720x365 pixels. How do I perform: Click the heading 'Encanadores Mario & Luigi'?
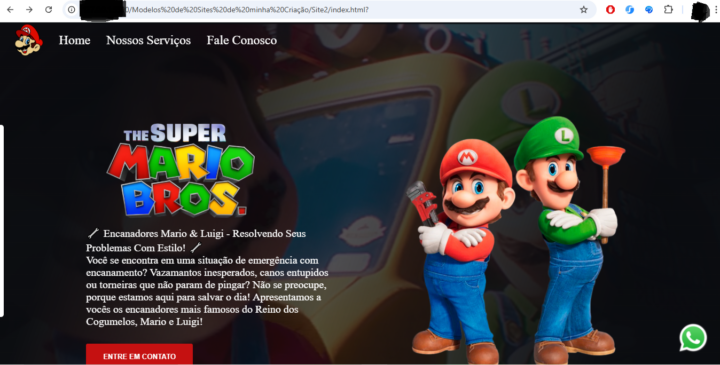pos(196,241)
